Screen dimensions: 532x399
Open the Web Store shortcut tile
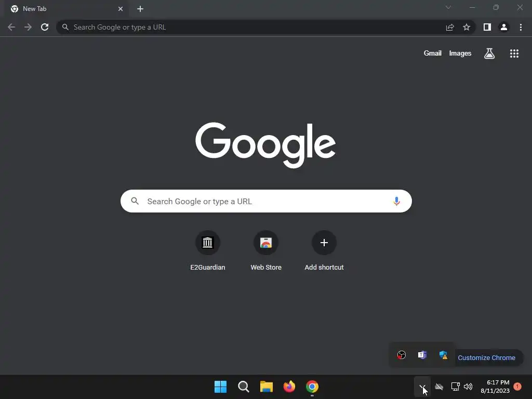click(266, 251)
